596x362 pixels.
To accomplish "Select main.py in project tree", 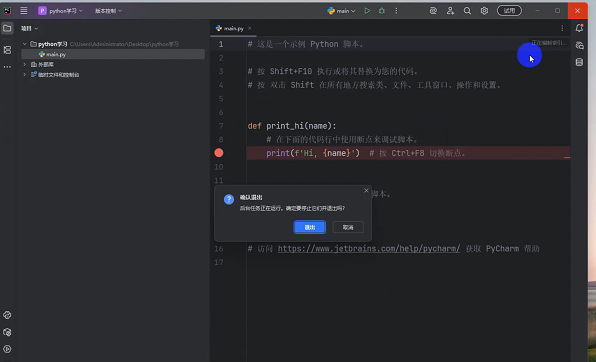I will (113, 54).
